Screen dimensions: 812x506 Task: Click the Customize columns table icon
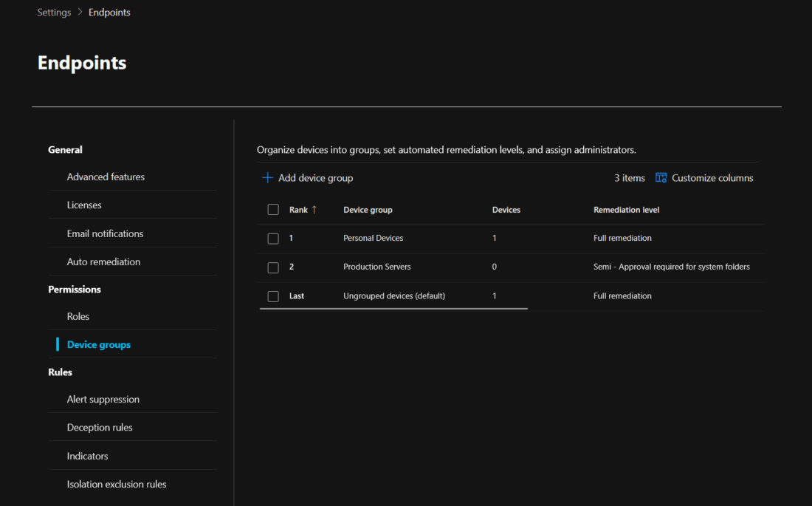tap(661, 178)
